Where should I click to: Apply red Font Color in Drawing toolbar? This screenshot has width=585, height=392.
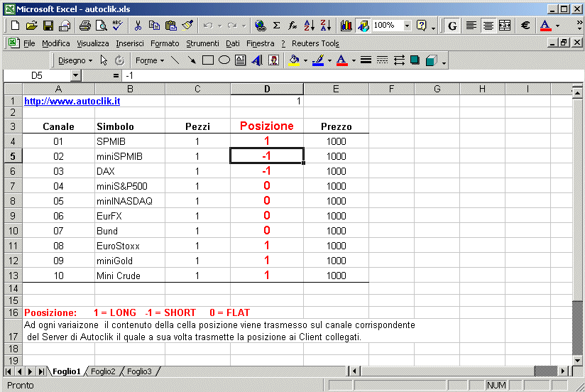pos(341,60)
